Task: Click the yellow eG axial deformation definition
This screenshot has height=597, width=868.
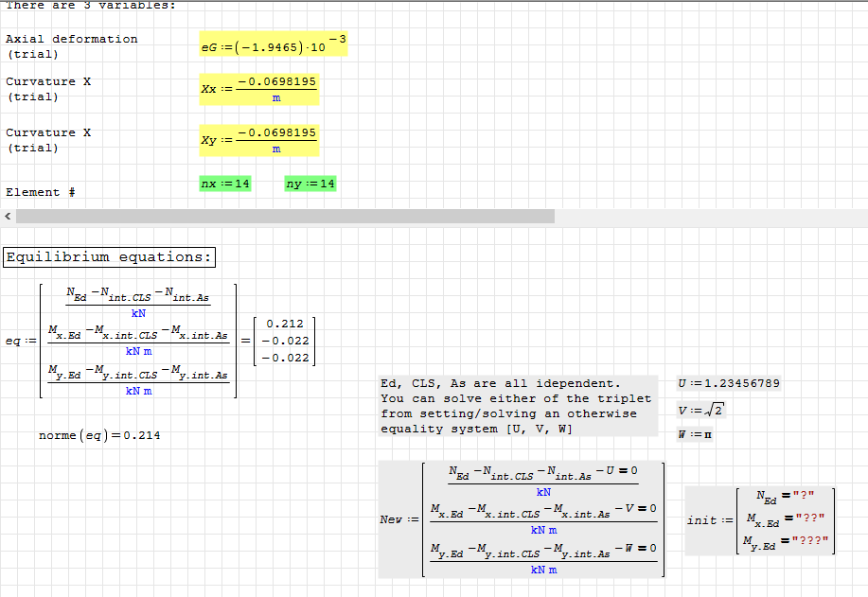Action: pos(273,45)
